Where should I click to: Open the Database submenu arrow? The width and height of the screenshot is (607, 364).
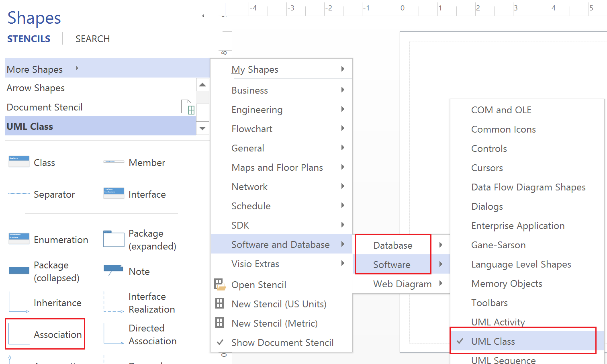pyautogui.click(x=441, y=245)
